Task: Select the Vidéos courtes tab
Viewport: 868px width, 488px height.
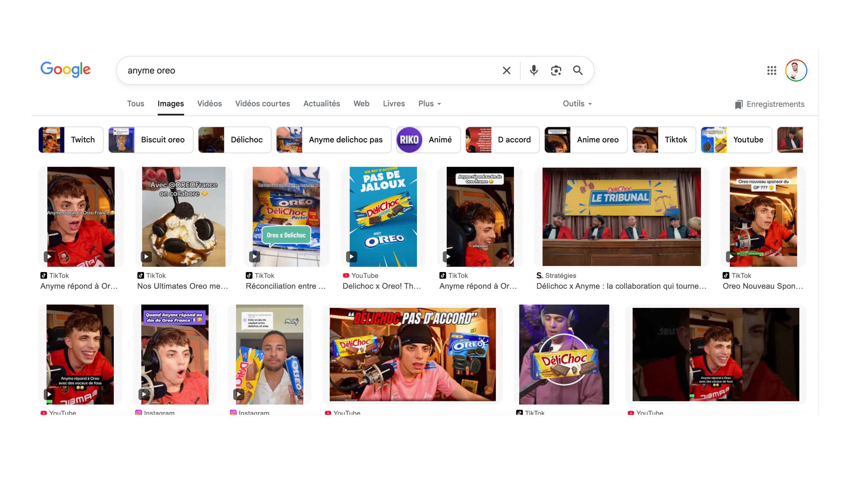Action: click(262, 104)
